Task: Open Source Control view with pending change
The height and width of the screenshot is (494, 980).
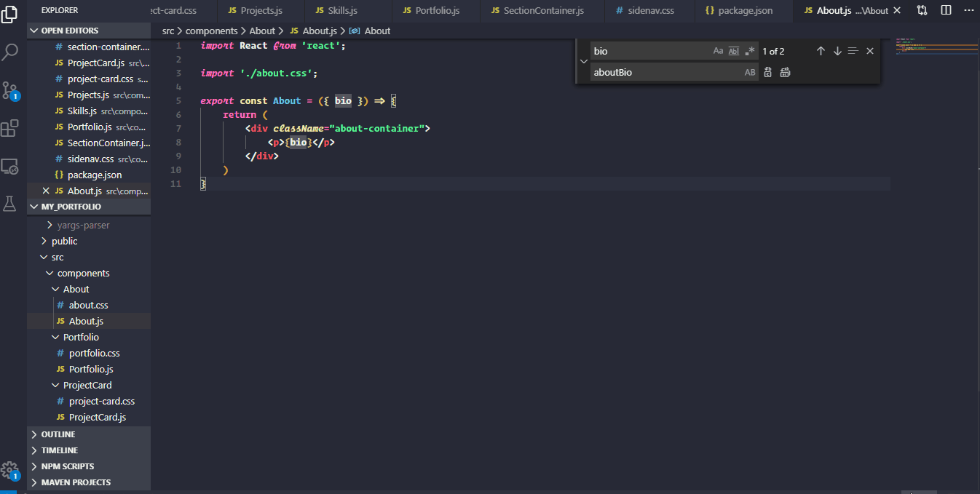Action: click(x=9, y=90)
